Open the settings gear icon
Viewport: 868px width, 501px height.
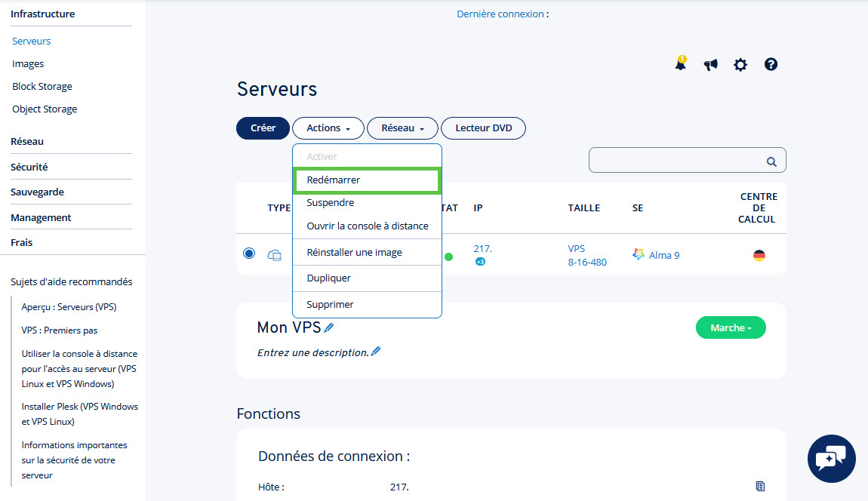click(740, 65)
